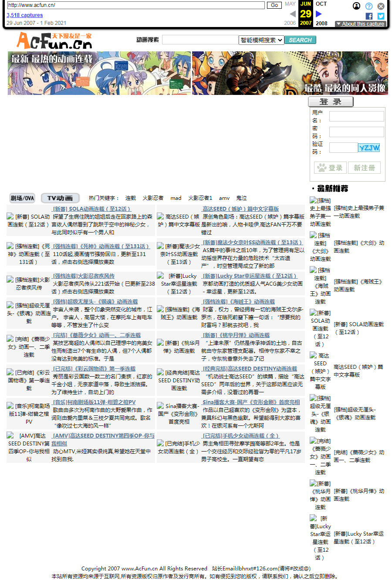Open the [已完结]《彩云国物语》第一季连载 link
This screenshot has width=392, height=580.
click(94, 369)
